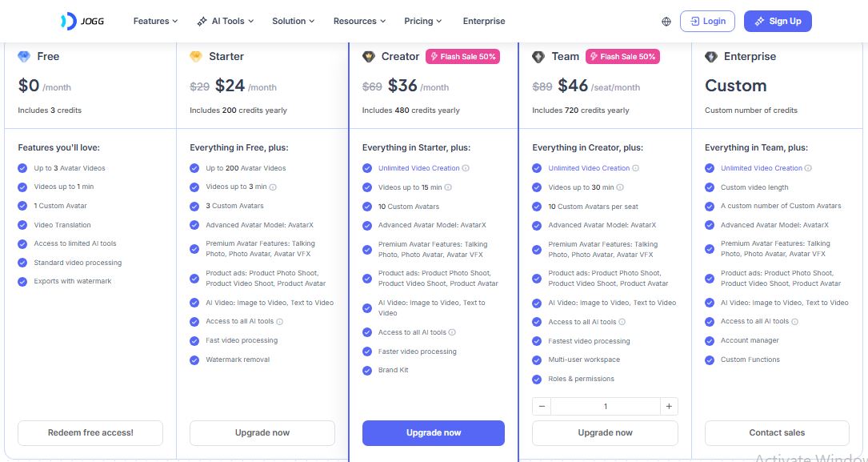Expand the Features dropdown menu

(x=155, y=22)
